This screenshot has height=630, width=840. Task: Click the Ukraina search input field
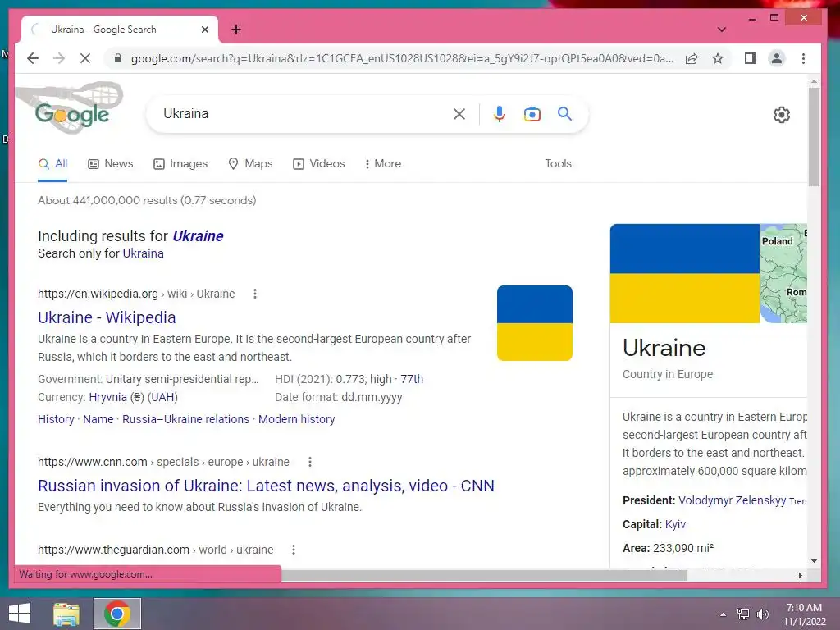point(303,113)
